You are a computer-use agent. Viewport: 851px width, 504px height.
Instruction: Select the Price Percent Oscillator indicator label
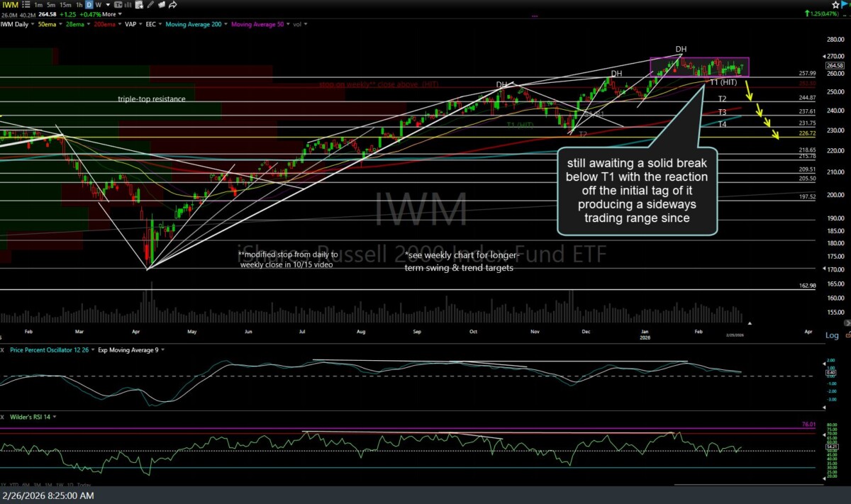tap(49, 349)
